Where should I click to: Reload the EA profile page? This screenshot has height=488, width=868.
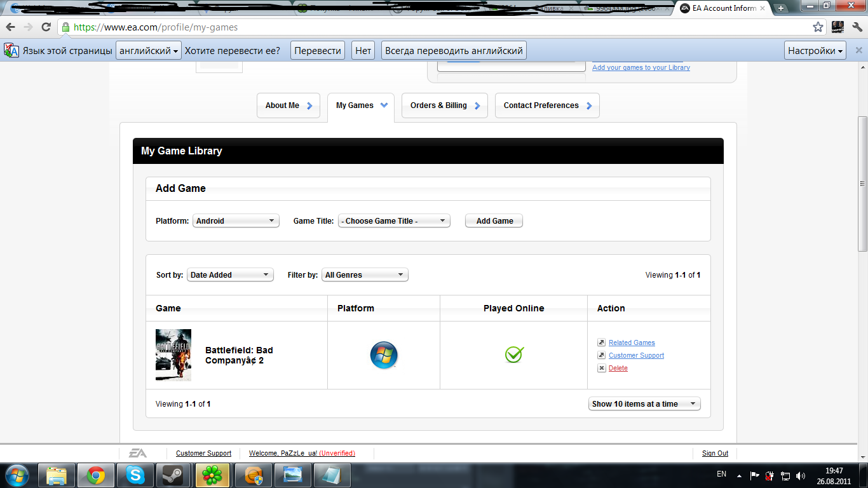[46, 27]
